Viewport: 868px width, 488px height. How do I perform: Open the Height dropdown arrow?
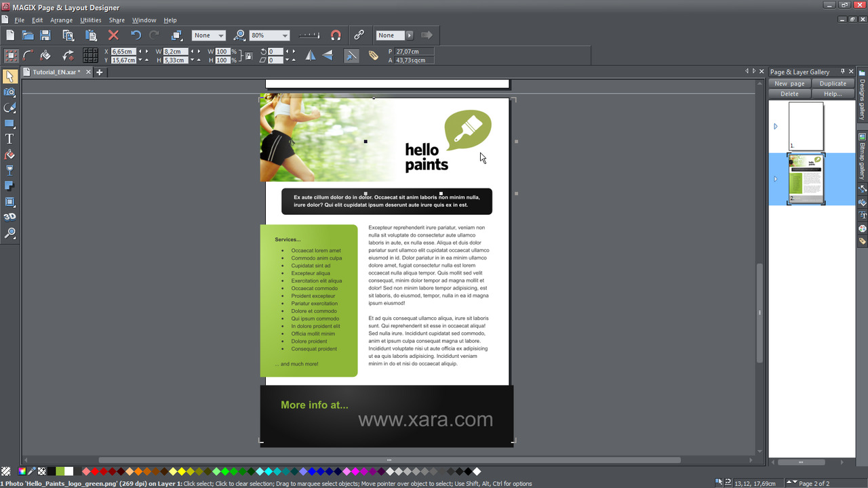coord(192,60)
